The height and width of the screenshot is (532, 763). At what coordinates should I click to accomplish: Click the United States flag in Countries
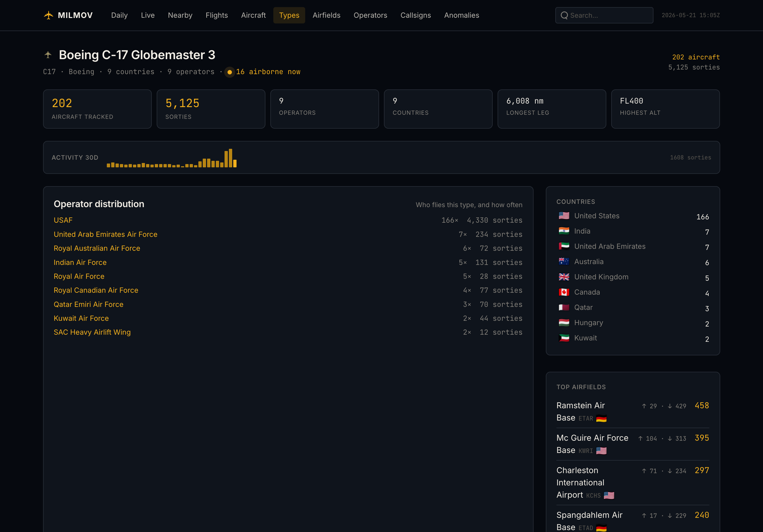564,216
